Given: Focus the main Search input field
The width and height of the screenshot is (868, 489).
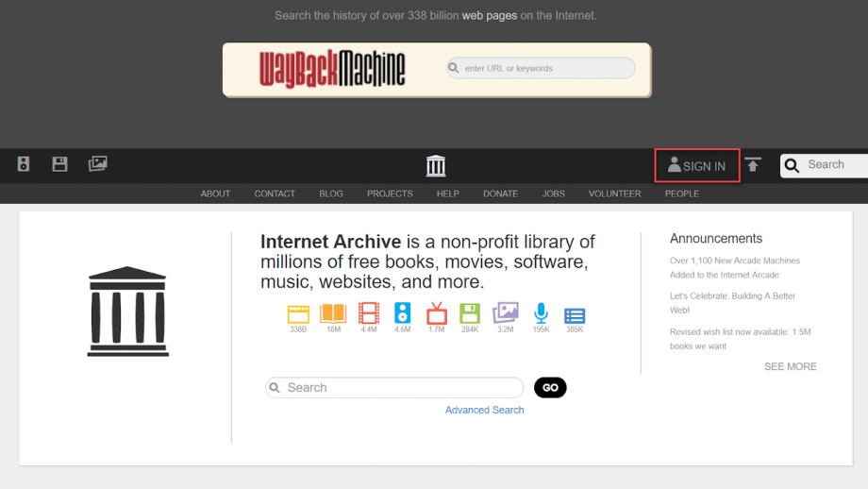Looking at the screenshot, I should click(x=394, y=388).
